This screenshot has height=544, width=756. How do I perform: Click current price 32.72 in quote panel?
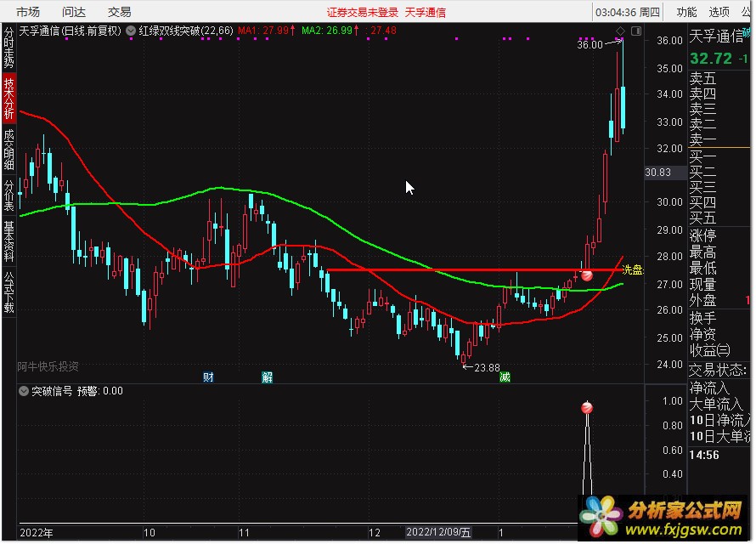point(711,59)
